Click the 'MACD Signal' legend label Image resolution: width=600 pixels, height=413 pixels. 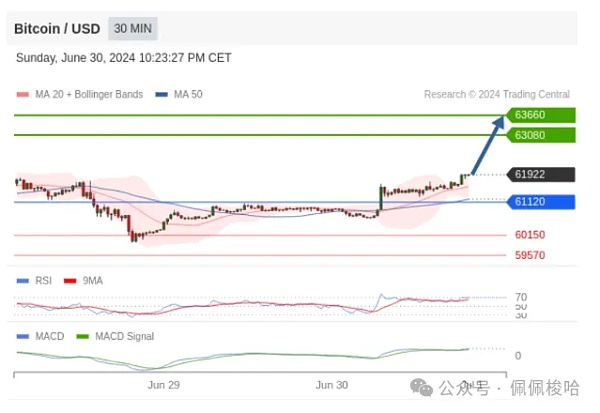click(125, 336)
